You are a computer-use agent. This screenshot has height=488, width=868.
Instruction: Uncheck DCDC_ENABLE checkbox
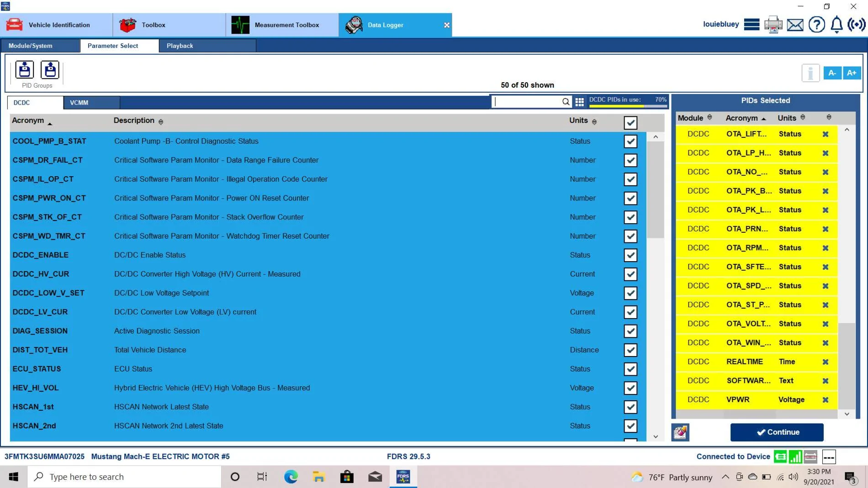(x=630, y=255)
